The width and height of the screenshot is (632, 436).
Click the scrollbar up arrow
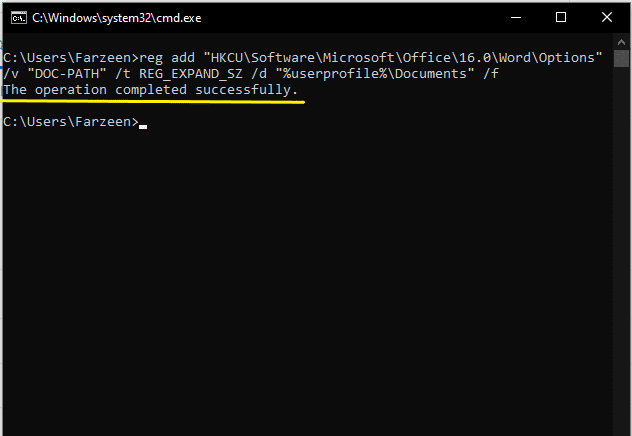pos(621,42)
